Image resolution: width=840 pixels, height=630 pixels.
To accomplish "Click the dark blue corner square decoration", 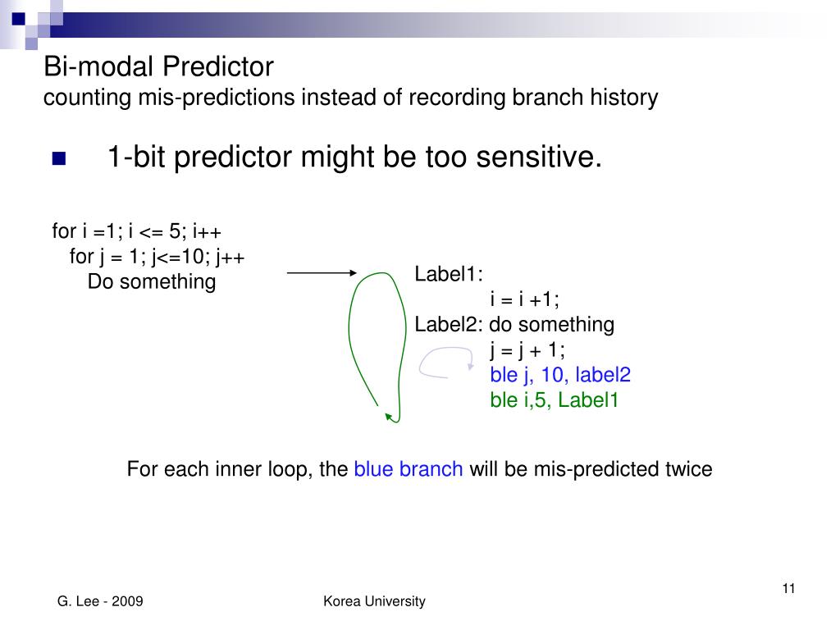I will (x=18, y=19).
